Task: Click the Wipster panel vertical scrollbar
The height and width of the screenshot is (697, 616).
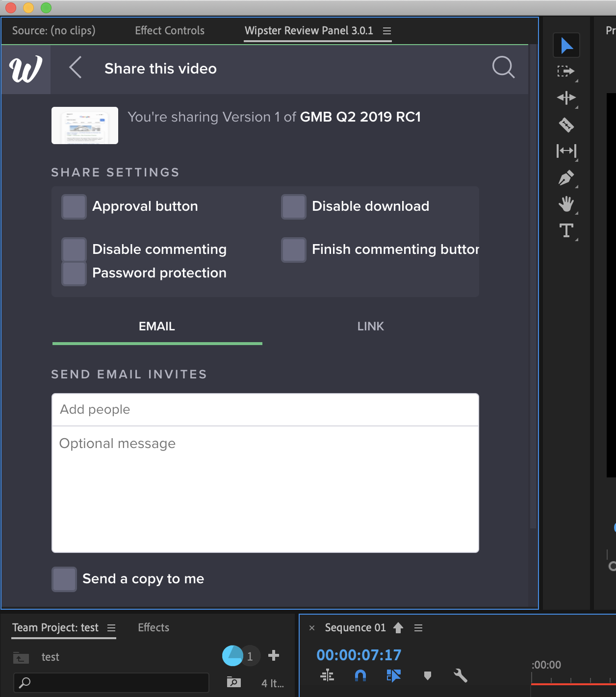Action: coord(533,287)
